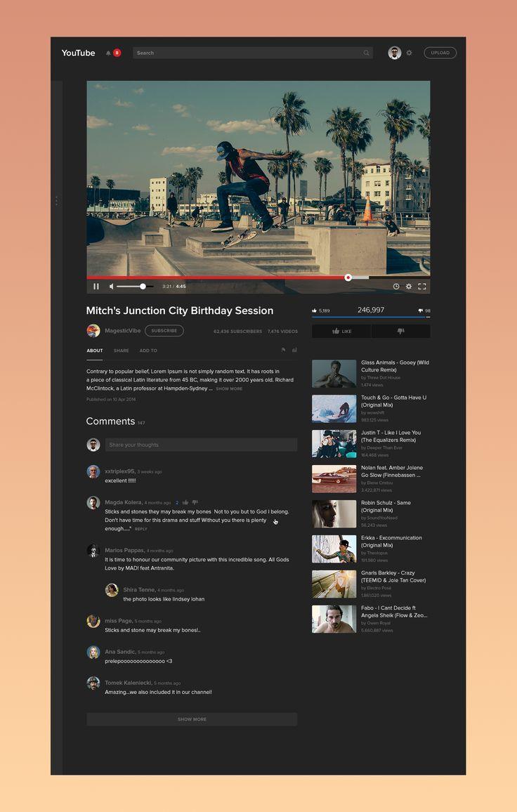This screenshot has height=812, width=517.
Task: Subscribe to MagesticVibe channel
Action: pos(164,331)
